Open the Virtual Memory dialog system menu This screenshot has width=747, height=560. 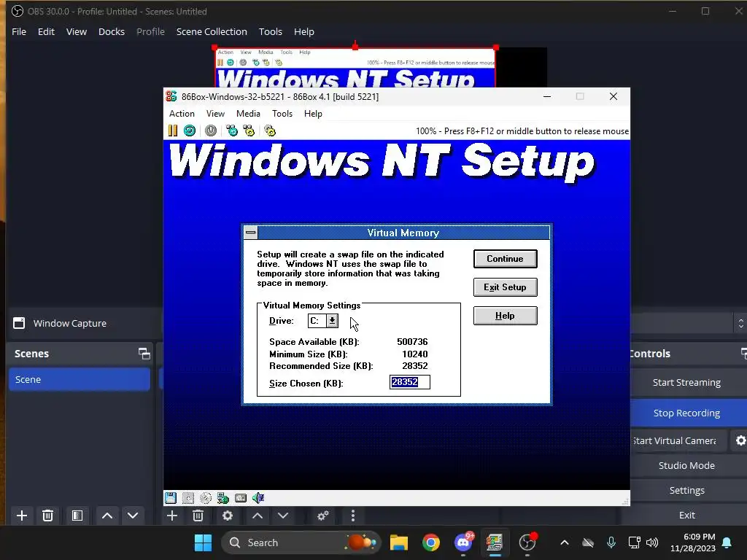click(x=251, y=233)
